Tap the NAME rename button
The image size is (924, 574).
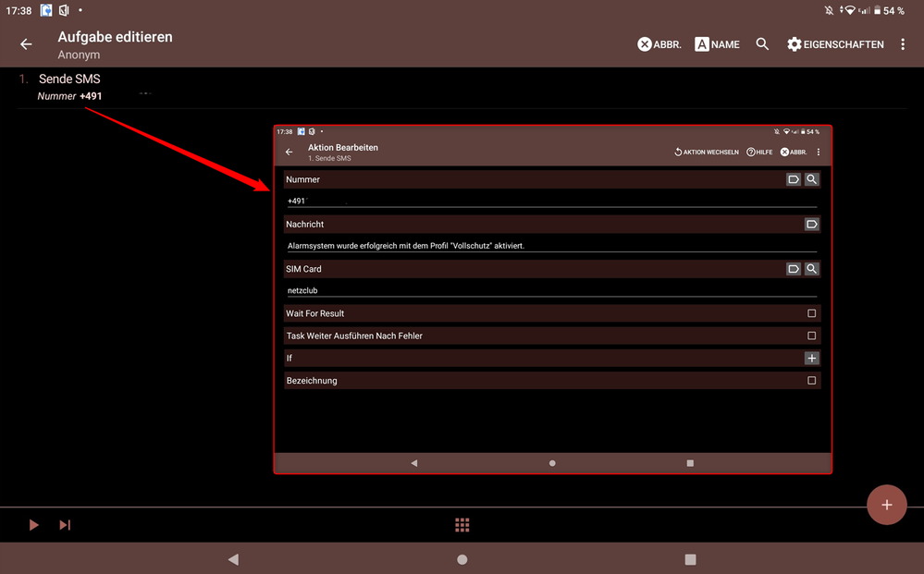tap(717, 44)
